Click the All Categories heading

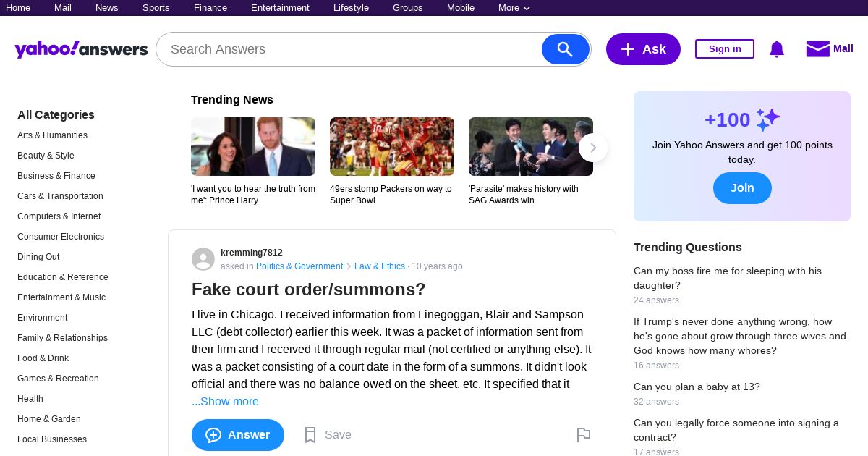point(56,114)
